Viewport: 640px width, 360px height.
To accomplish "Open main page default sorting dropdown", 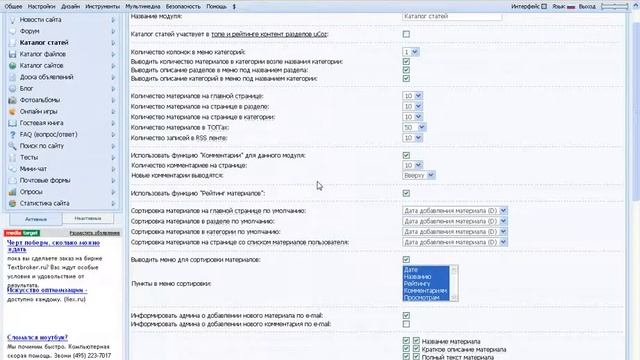I will (455, 211).
